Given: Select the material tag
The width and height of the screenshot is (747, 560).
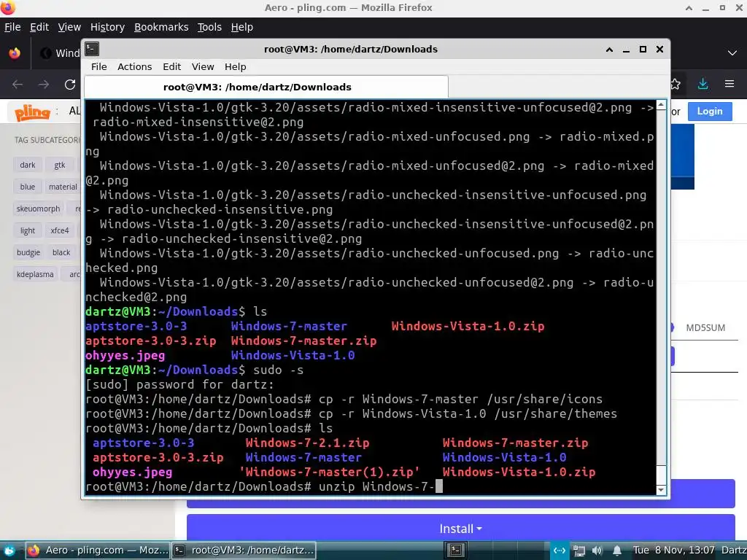Looking at the screenshot, I should [x=63, y=187].
